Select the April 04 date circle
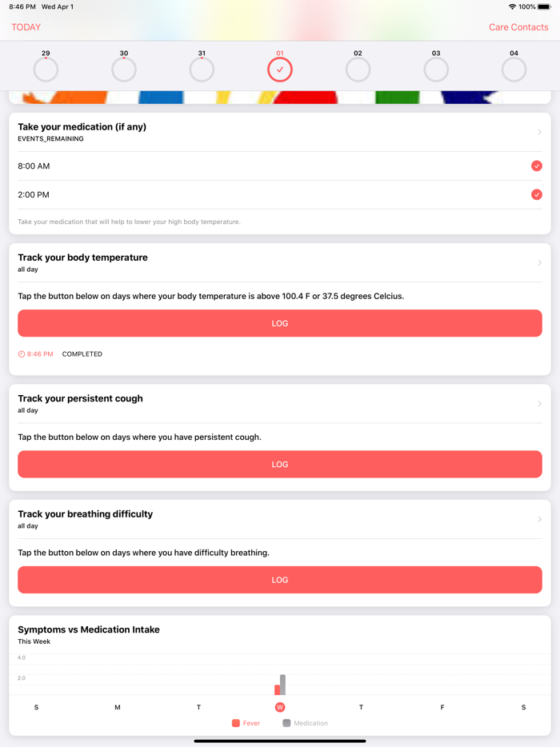Image resolution: width=560 pixels, height=747 pixels. tap(514, 70)
